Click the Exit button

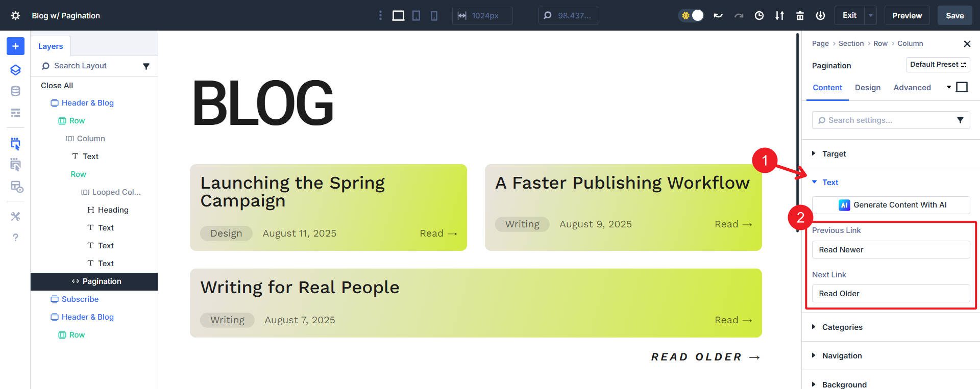coord(849,15)
